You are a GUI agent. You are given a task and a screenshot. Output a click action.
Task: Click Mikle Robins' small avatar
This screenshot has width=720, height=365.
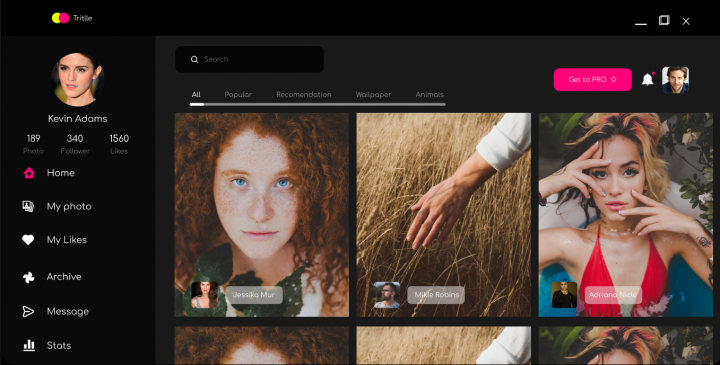click(x=387, y=295)
